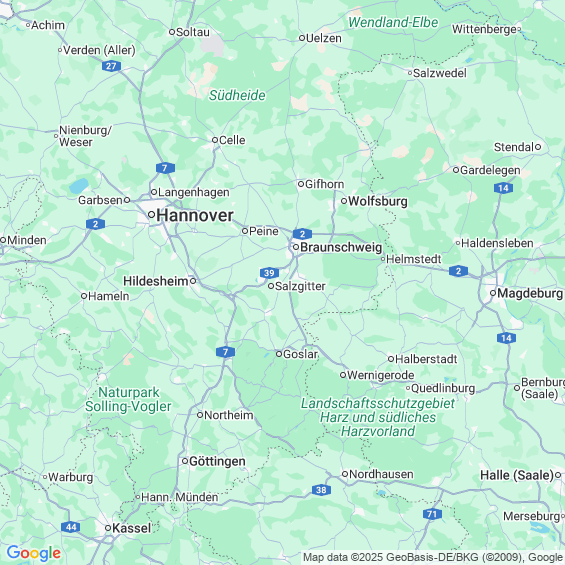The height and width of the screenshot is (565, 565).
Task: Click the A14 shield near Gardelegen
Action: click(x=504, y=188)
